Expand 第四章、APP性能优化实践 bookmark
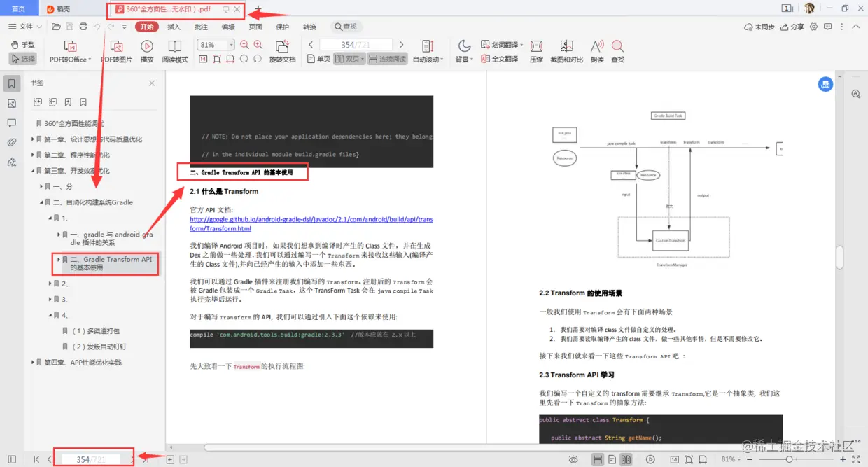 coord(33,363)
